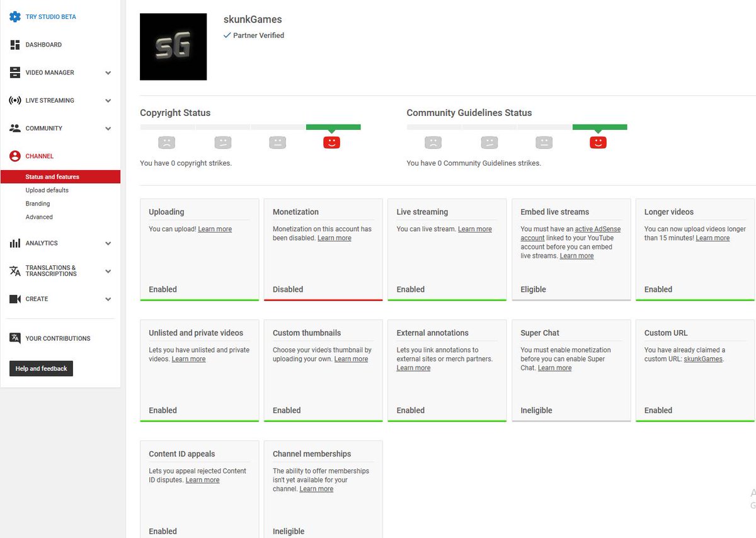Open Upload defaults settings
The image size is (756, 538).
[47, 190]
